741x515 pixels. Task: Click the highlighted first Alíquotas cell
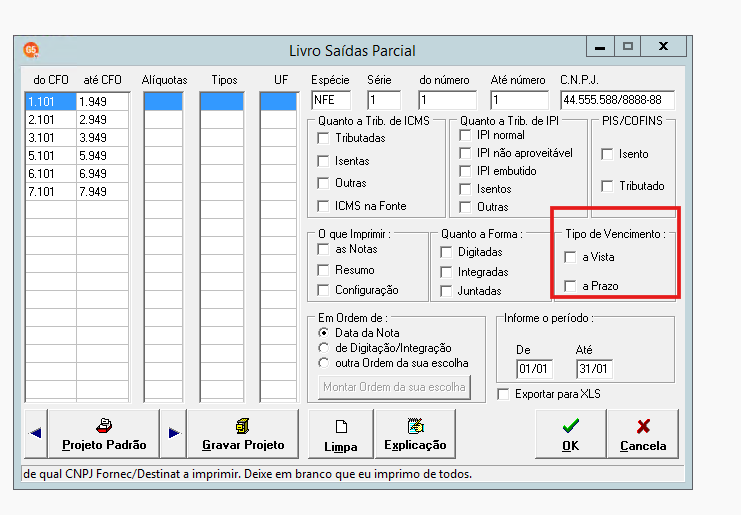click(163, 102)
